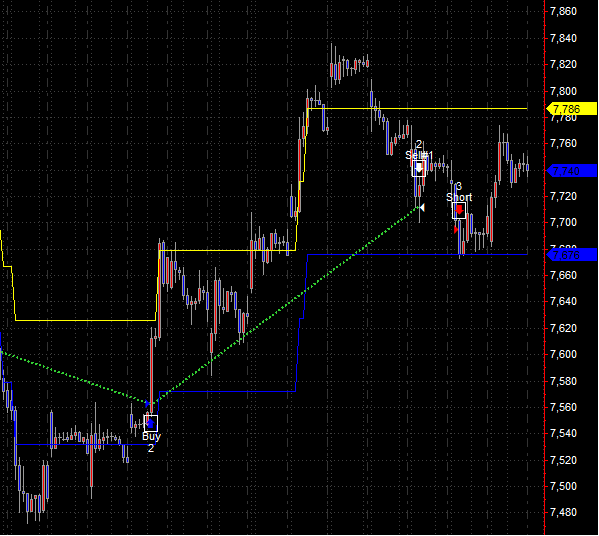
Task: Click the yellow 7,786 price tag
Action: 571,109
